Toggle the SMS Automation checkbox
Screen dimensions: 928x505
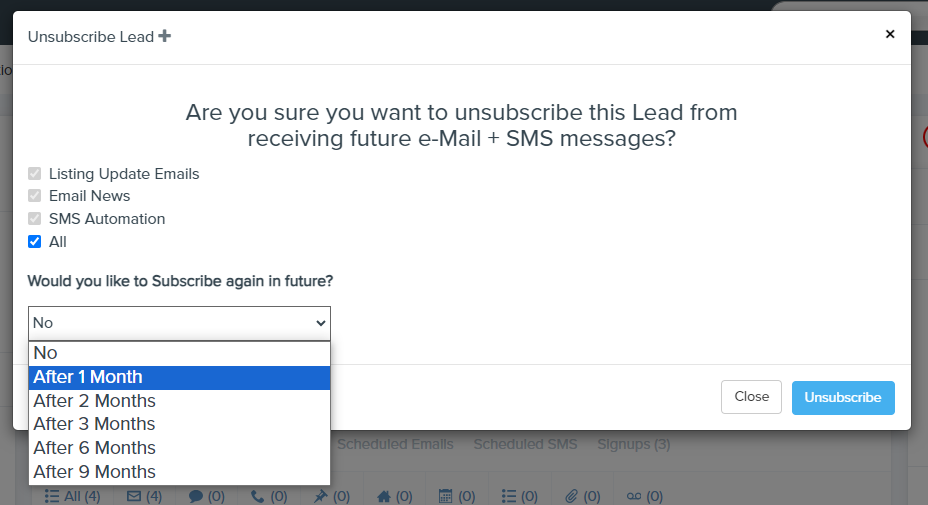[35, 219]
